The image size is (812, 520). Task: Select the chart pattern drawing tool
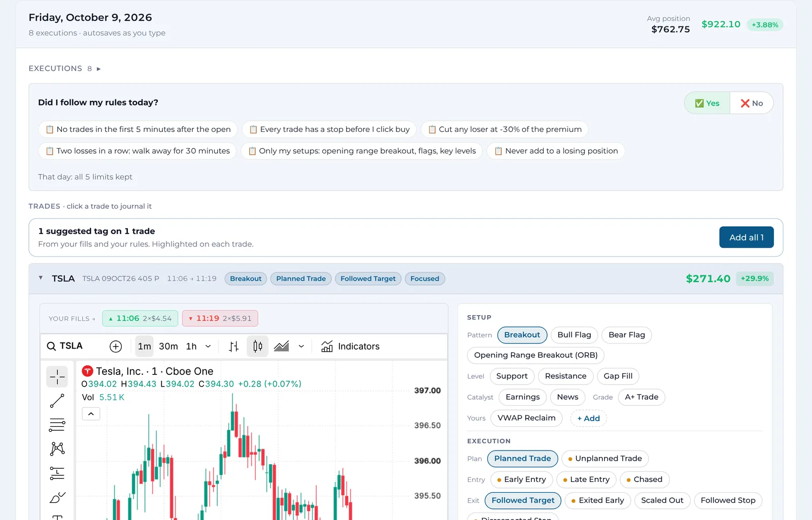[x=57, y=448]
